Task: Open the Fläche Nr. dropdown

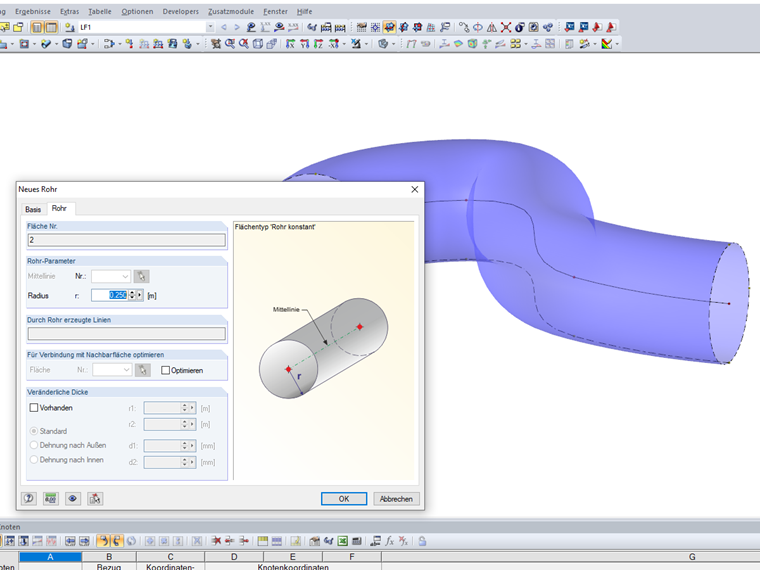Action: [112, 370]
